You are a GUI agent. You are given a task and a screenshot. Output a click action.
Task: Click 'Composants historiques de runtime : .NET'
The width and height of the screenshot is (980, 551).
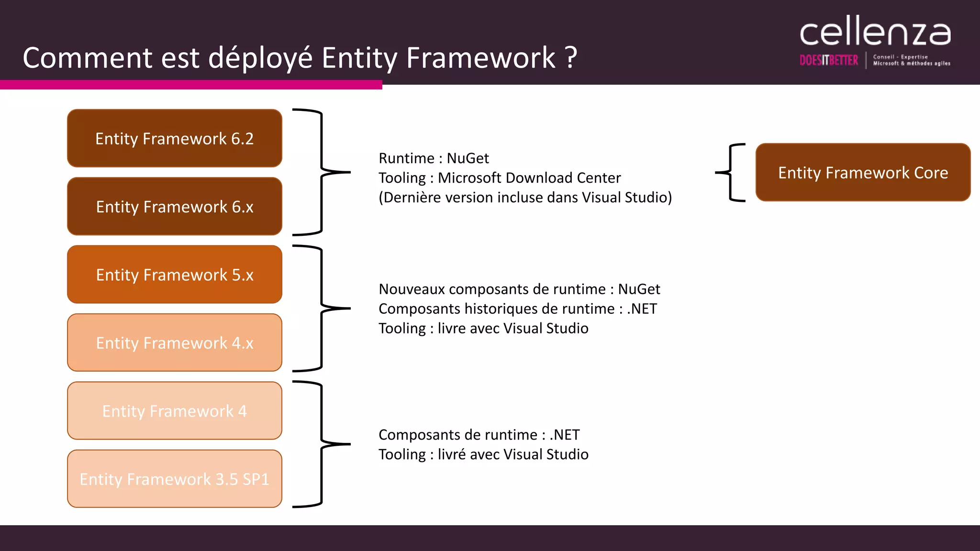point(518,309)
